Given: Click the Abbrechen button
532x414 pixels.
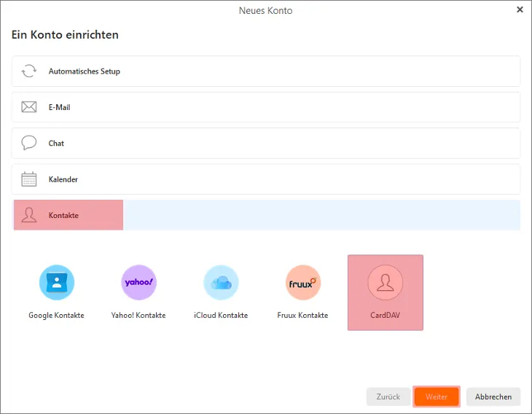Looking at the screenshot, I should coord(493,397).
